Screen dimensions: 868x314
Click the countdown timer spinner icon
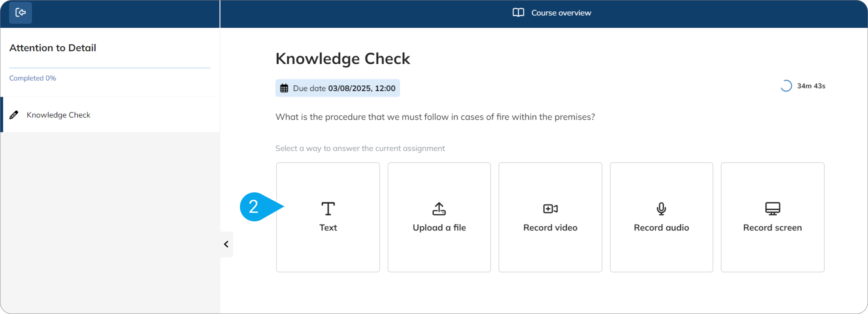[x=786, y=86]
